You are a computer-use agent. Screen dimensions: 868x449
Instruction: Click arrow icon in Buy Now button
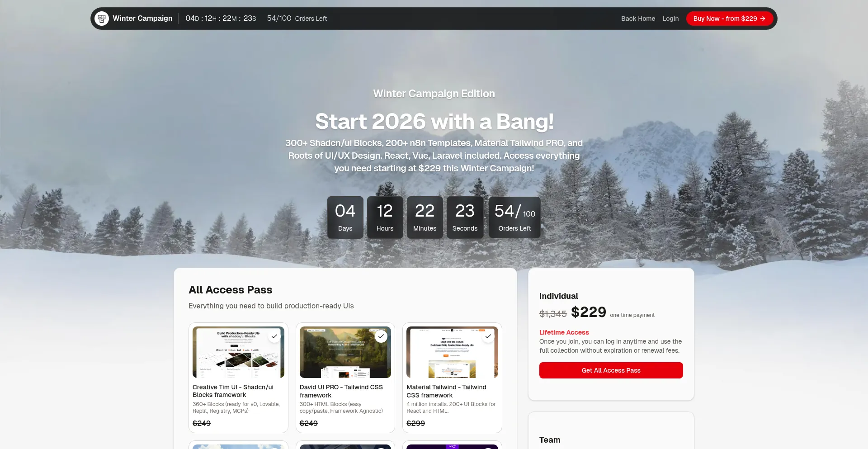coord(763,19)
